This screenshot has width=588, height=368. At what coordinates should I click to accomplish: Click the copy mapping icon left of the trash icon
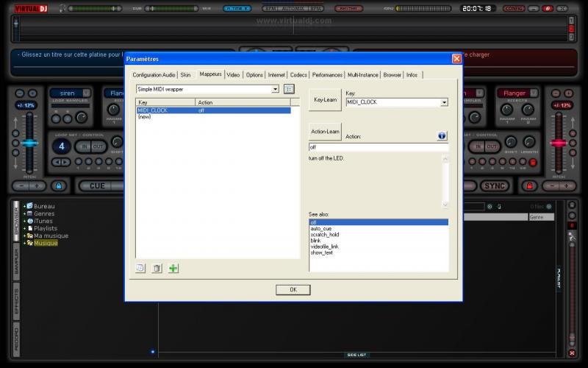[x=140, y=268]
